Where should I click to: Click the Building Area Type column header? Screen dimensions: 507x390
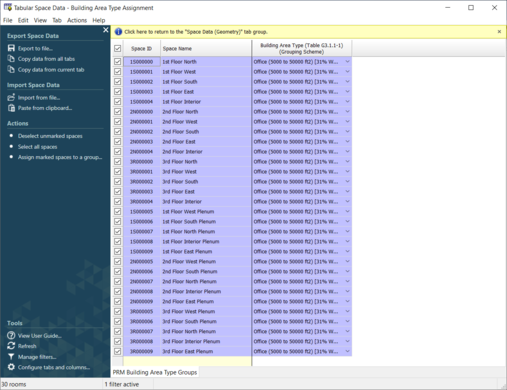point(302,48)
